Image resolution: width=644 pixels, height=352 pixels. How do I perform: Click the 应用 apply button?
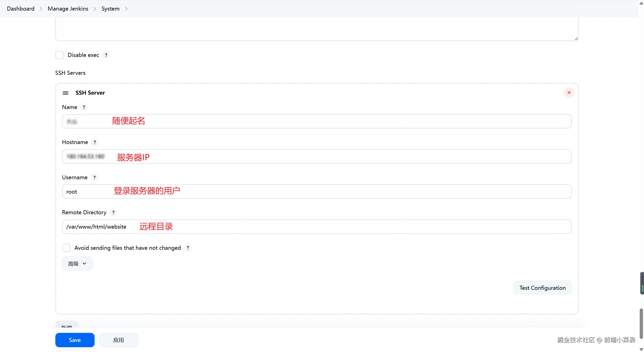pyautogui.click(x=118, y=340)
